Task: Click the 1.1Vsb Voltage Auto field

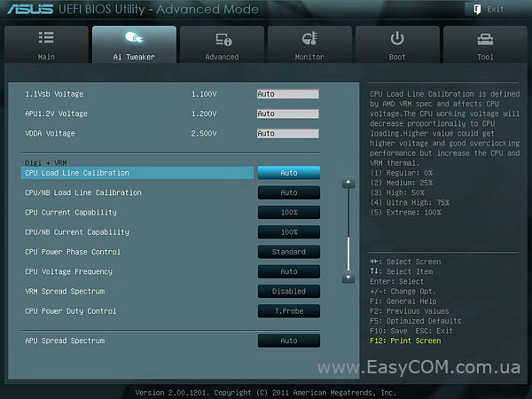Action: [287, 94]
